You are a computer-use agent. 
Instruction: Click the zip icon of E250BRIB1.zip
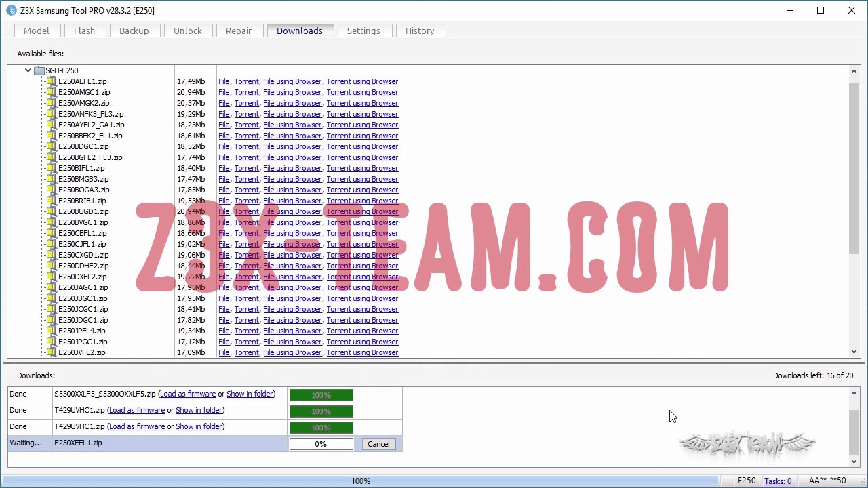51,201
